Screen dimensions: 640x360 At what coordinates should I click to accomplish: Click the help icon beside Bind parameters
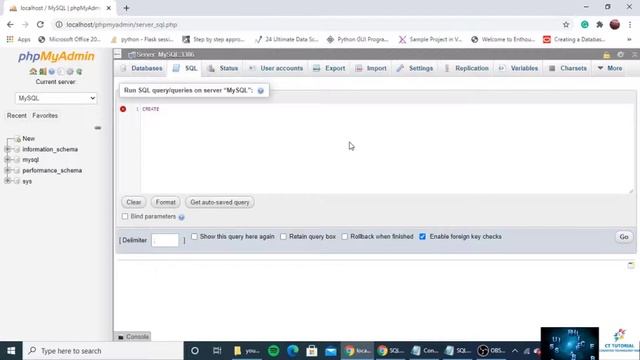pos(182,217)
